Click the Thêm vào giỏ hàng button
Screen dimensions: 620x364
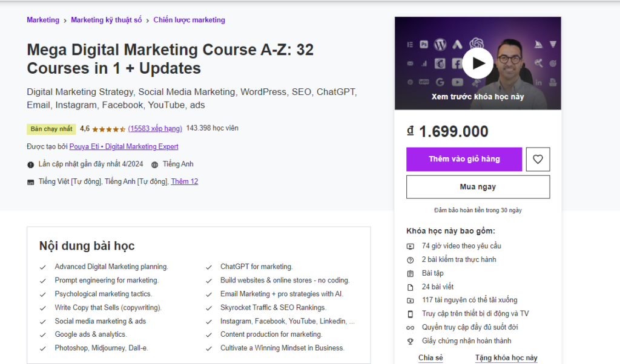coord(464,159)
